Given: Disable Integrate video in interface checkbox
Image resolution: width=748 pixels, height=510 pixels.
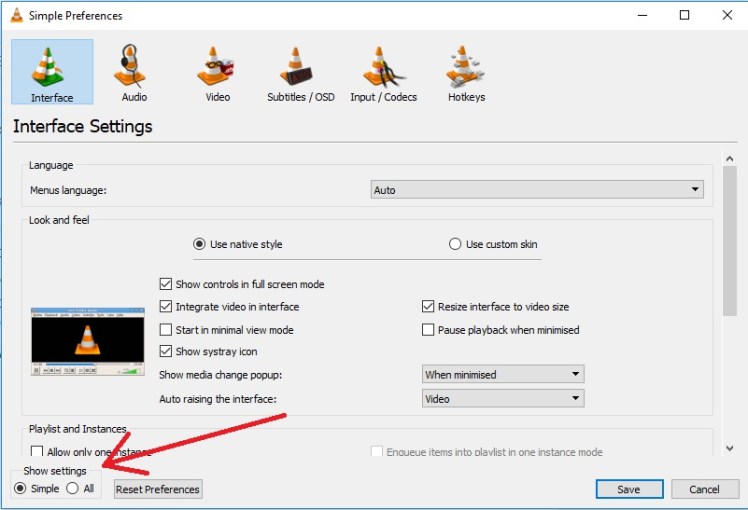Looking at the screenshot, I should point(166,307).
